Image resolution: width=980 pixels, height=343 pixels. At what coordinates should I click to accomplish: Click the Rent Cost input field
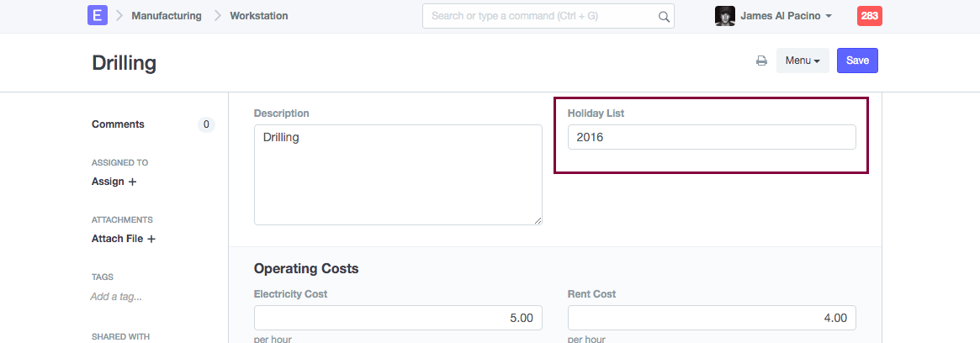(x=712, y=318)
